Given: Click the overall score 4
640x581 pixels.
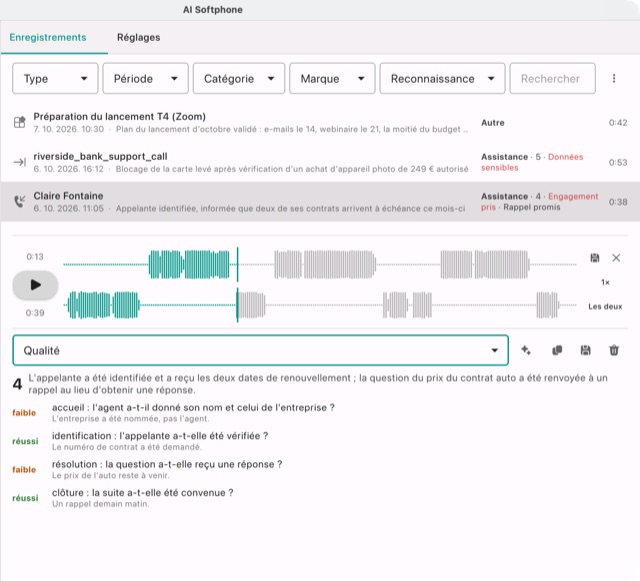Looking at the screenshot, I should 17,384.
